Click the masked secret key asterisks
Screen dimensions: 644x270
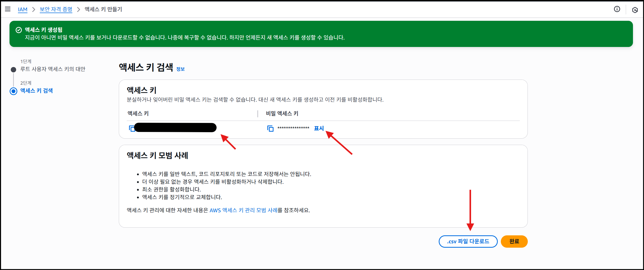[x=293, y=128]
